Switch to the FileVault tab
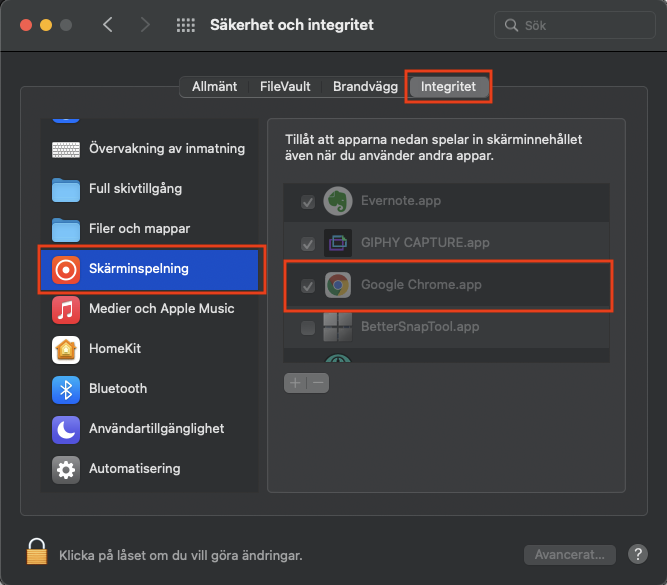This screenshot has width=667, height=585. pyautogui.click(x=285, y=86)
